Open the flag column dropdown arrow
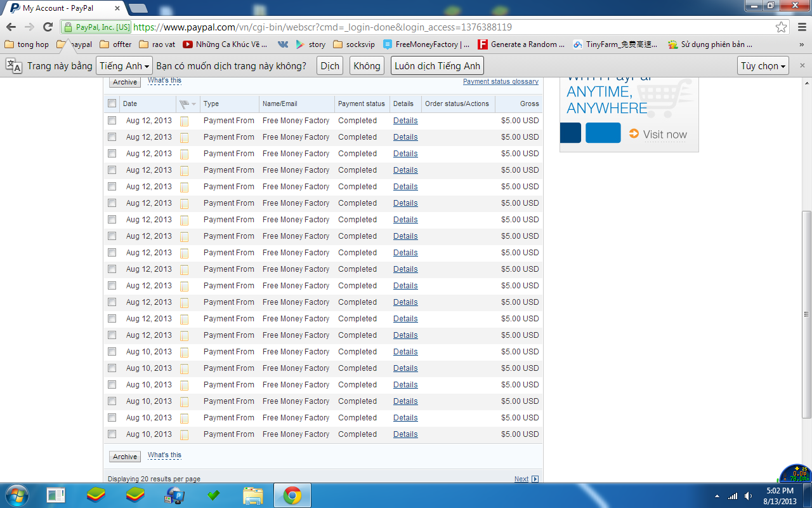This screenshot has width=812, height=508. coord(193,104)
